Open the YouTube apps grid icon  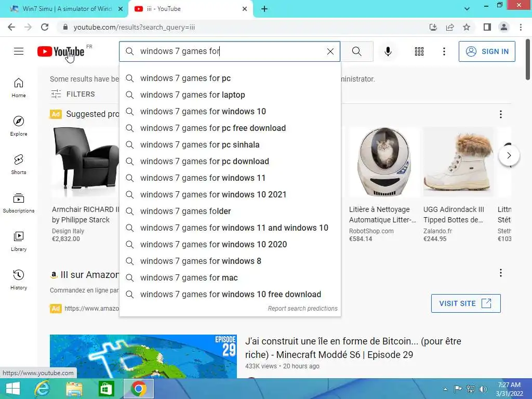[419, 51]
